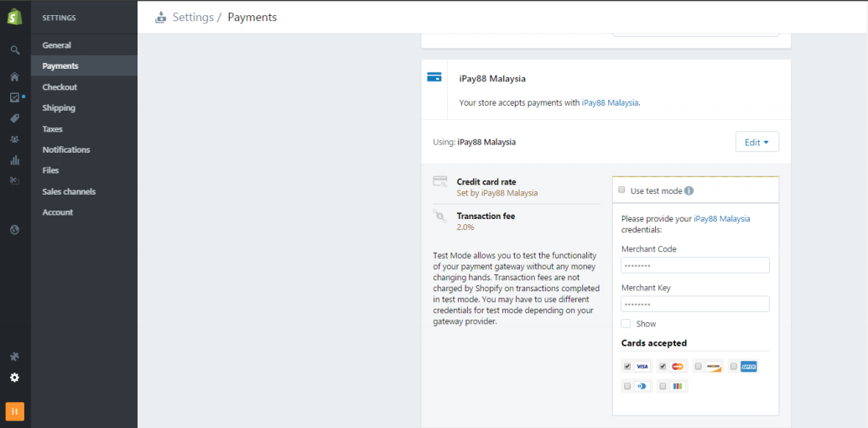Click the Transaction fee icon

coord(440,217)
